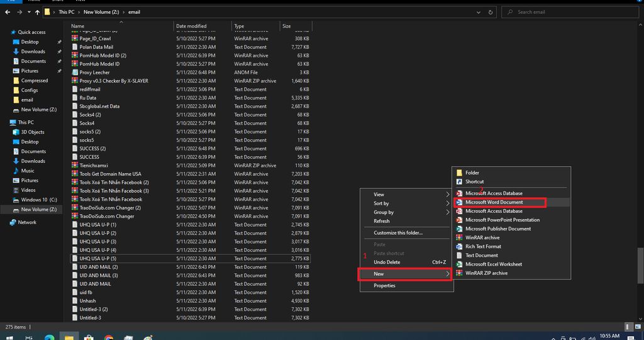Open Sort by in the context menu
The image size is (644, 340).
pos(407,203)
